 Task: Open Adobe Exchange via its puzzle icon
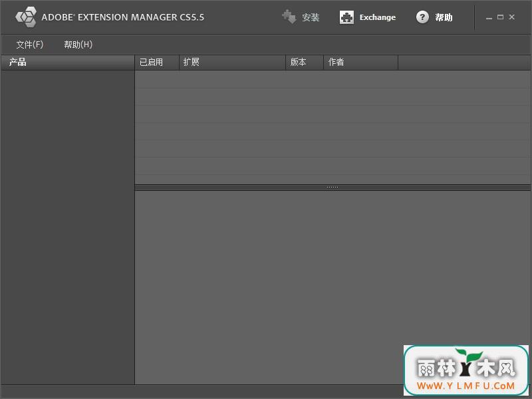[346, 17]
